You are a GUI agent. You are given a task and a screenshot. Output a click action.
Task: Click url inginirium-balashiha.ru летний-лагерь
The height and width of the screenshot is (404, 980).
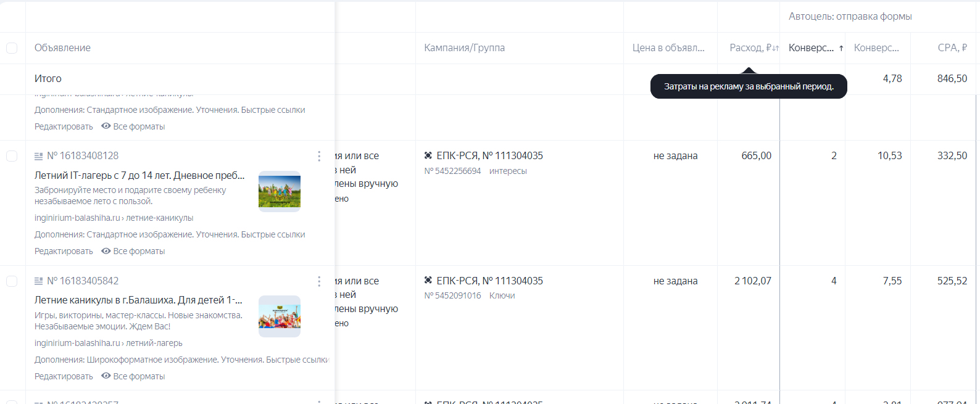(109, 343)
